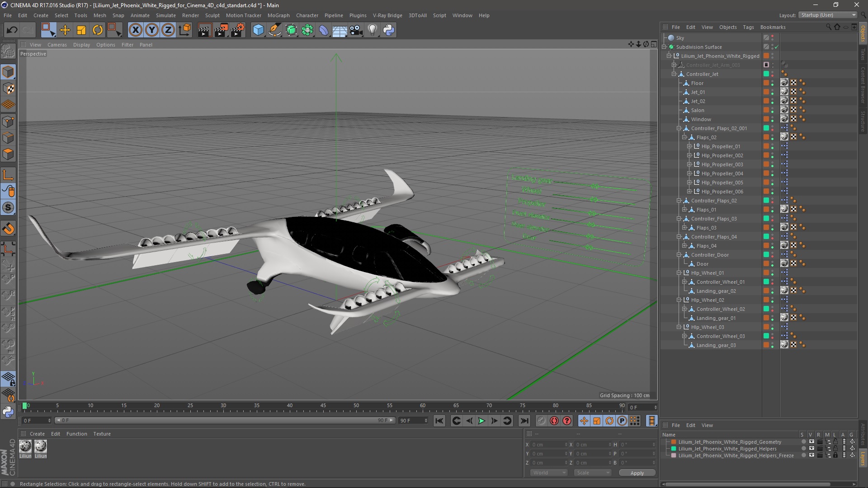Screen dimensions: 868x488
Task: Click frame 45 on the timeline ruler
Action: click(x=323, y=406)
